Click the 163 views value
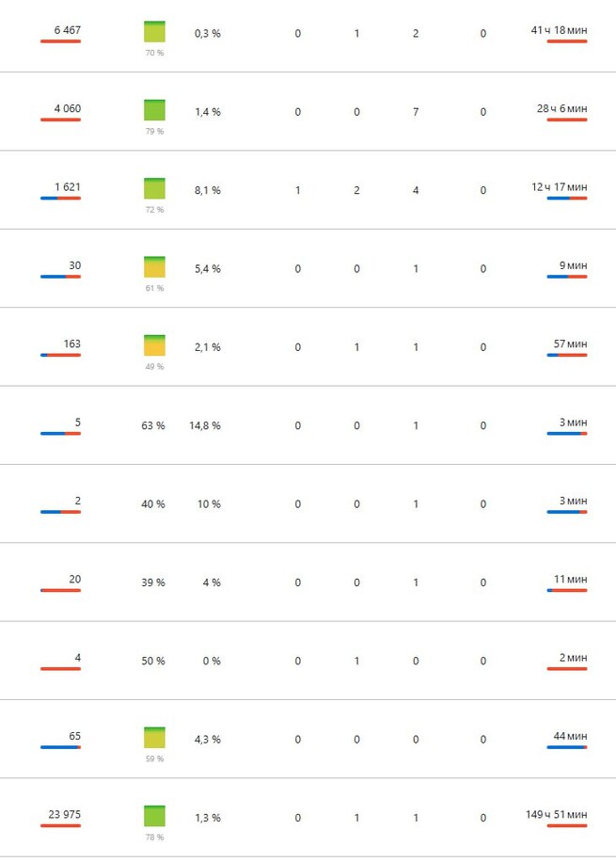This screenshot has width=616, height=862. point(71,344)
